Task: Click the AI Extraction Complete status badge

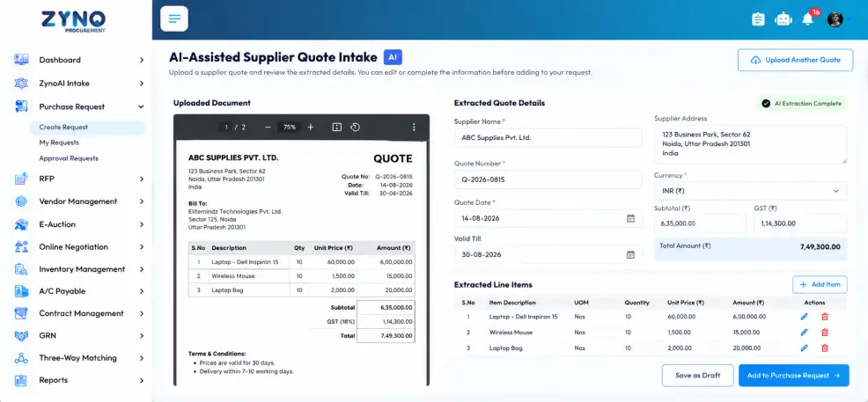Action: tap(801, 104)
